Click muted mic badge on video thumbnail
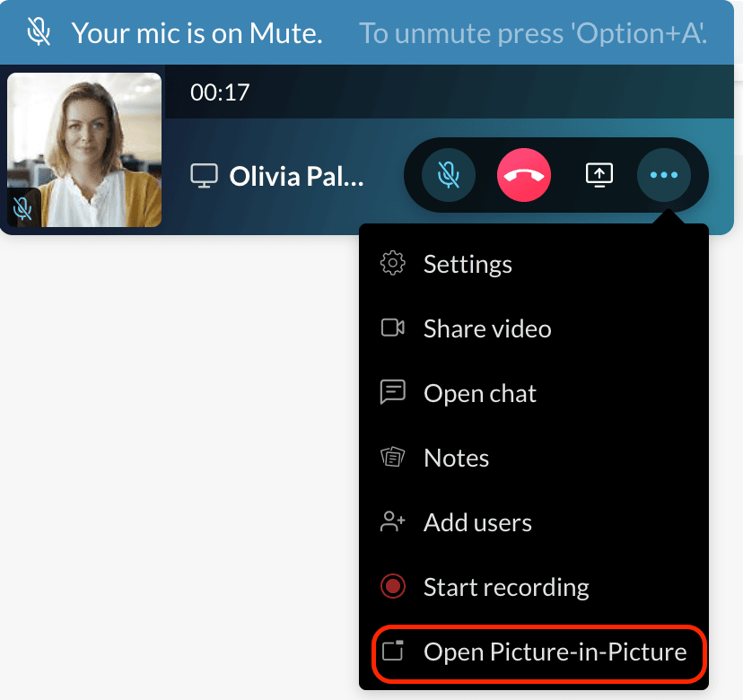The image size is (743, 700). (22, 207)
